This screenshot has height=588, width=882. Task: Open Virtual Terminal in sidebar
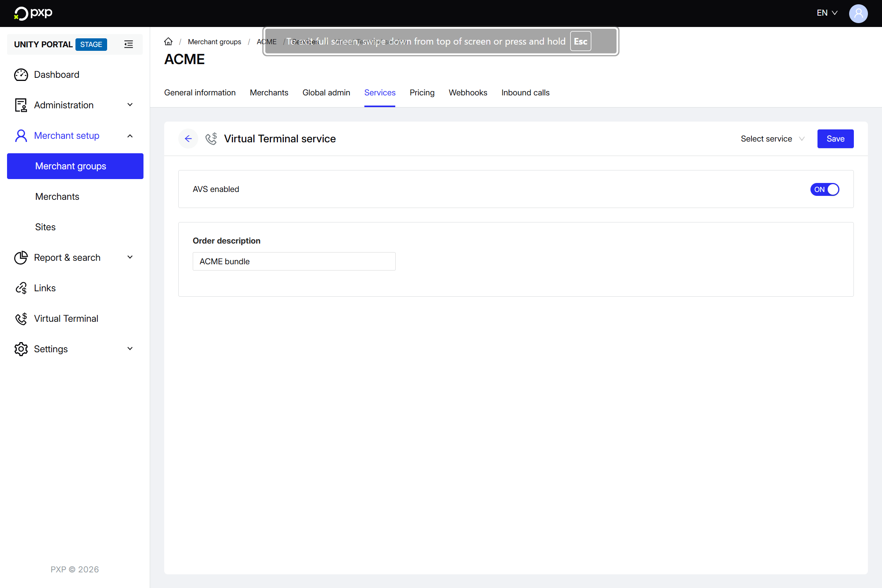point(66,319)
